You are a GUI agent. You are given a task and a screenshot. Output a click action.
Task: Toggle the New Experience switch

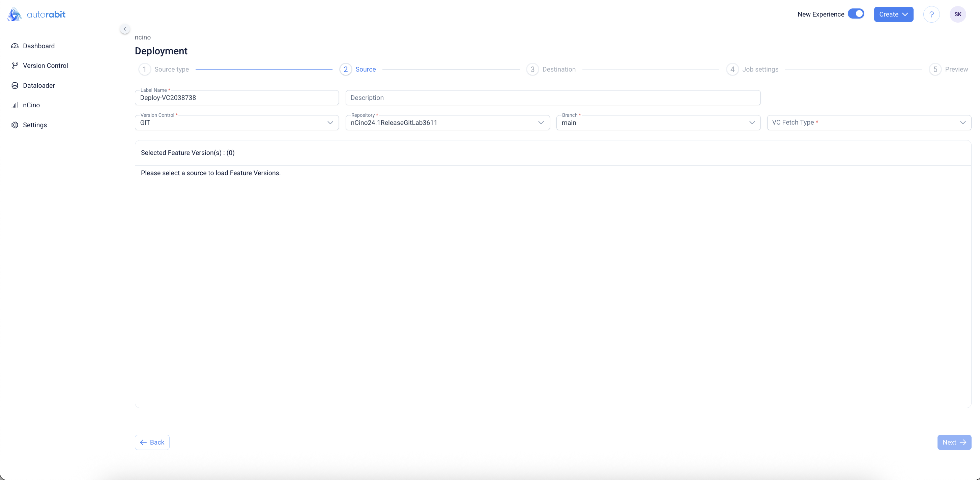(x=856, y=14)
